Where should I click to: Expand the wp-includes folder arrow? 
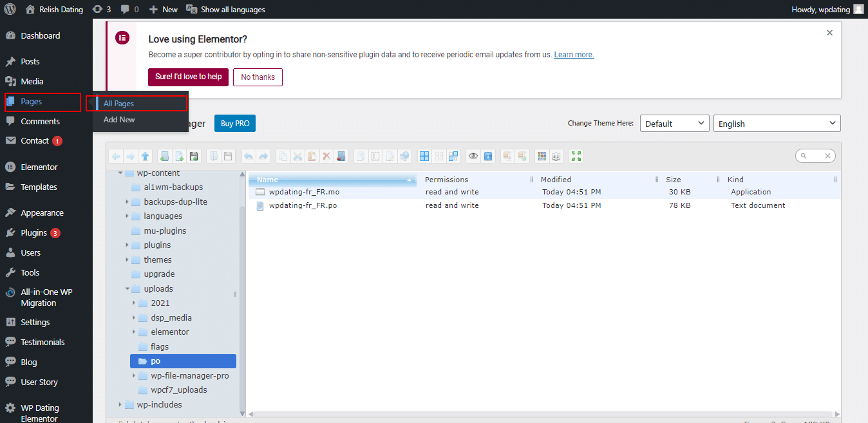pos(120,405)
